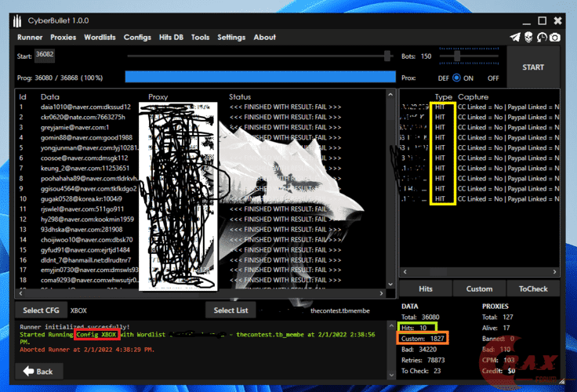Viewport: 577px width, 392px height.
Task: Click the Bots count slider handle
Action: tap(457, 56)
